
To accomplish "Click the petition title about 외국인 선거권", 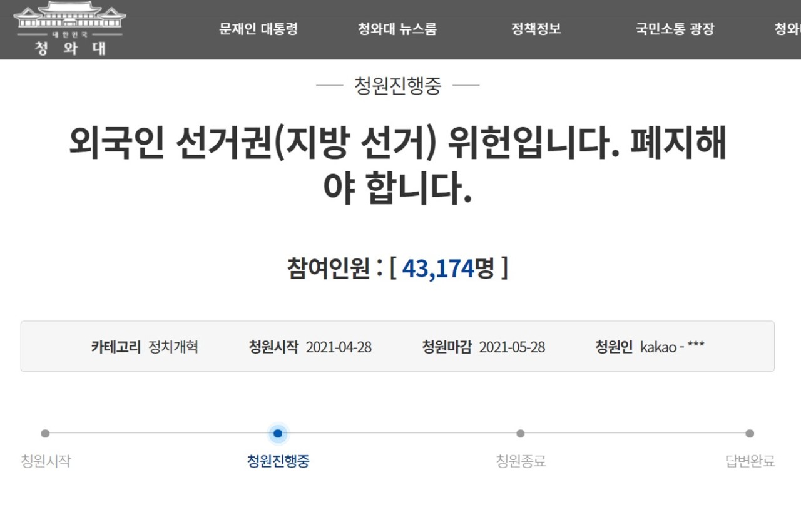I will pos(398,165).
